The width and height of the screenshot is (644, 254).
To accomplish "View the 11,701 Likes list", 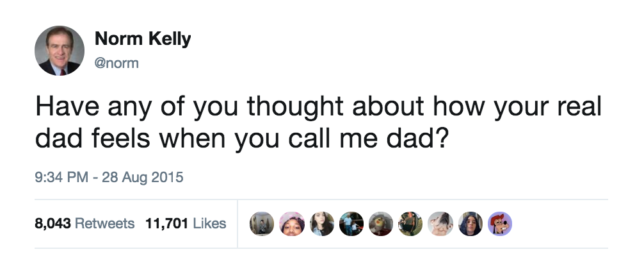I will [x=186, y=224].
